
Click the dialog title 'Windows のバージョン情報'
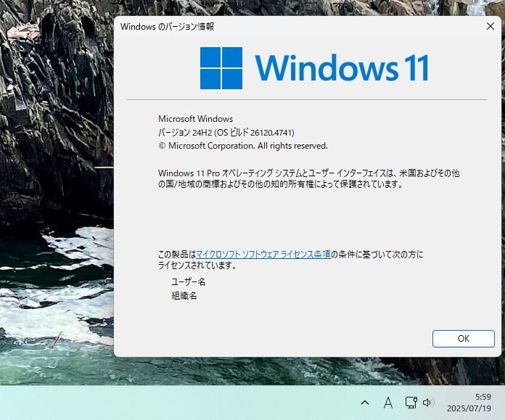point(167,26)
